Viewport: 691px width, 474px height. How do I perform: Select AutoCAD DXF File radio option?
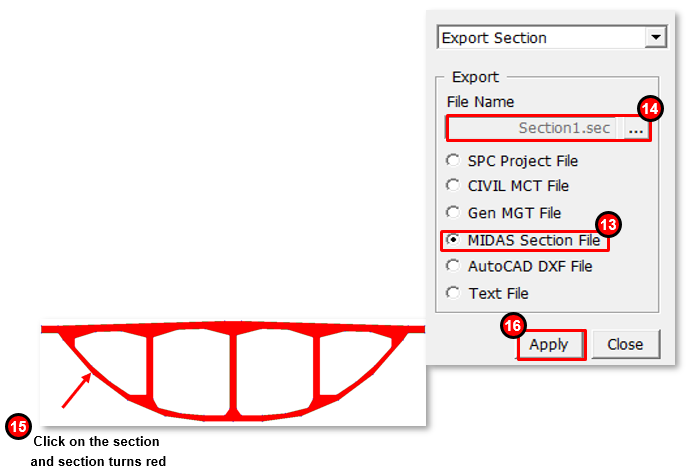coord(454,266)
